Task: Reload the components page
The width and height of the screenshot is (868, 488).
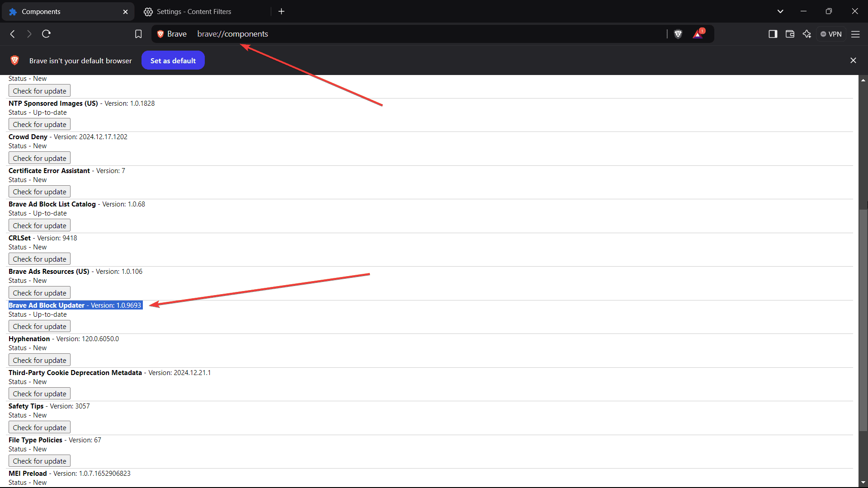Action: [x=46, y=34]
